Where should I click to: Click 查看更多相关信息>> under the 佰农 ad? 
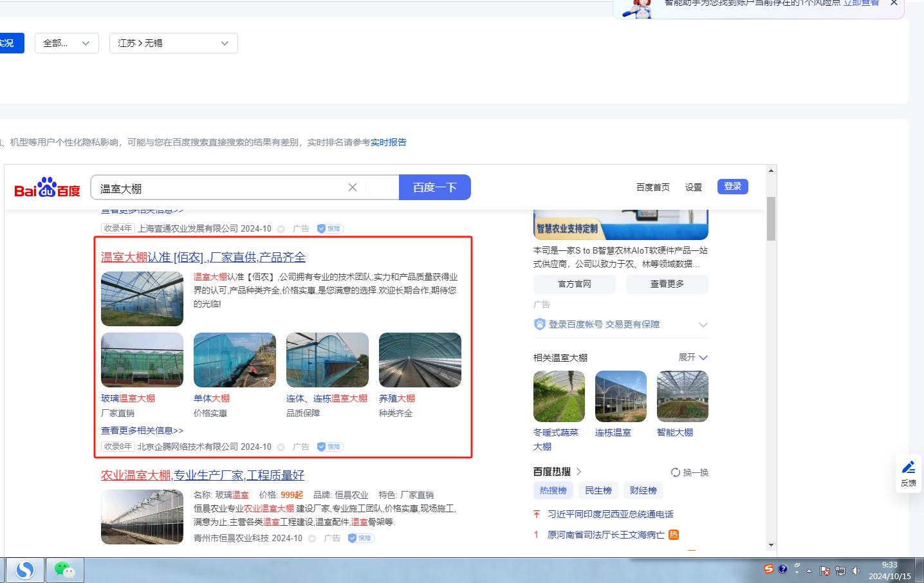click(x=142, y=430)
